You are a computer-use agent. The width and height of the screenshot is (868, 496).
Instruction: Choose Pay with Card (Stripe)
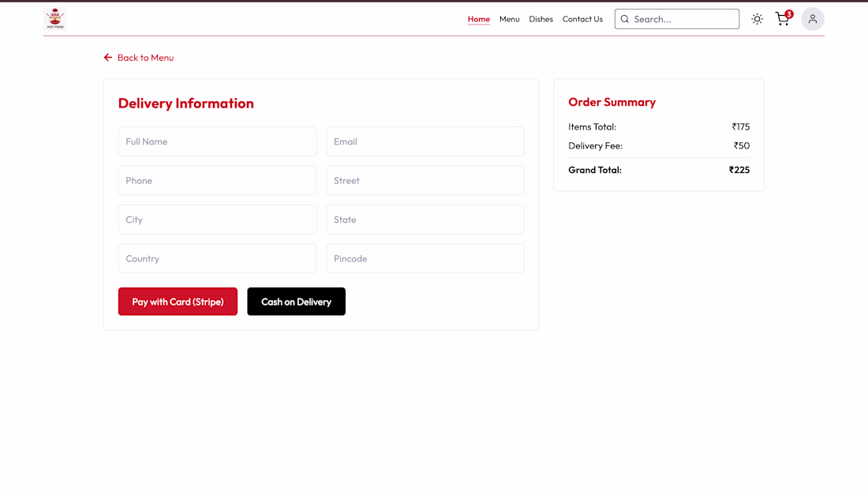pyautogui.click(x=178, y=302)
